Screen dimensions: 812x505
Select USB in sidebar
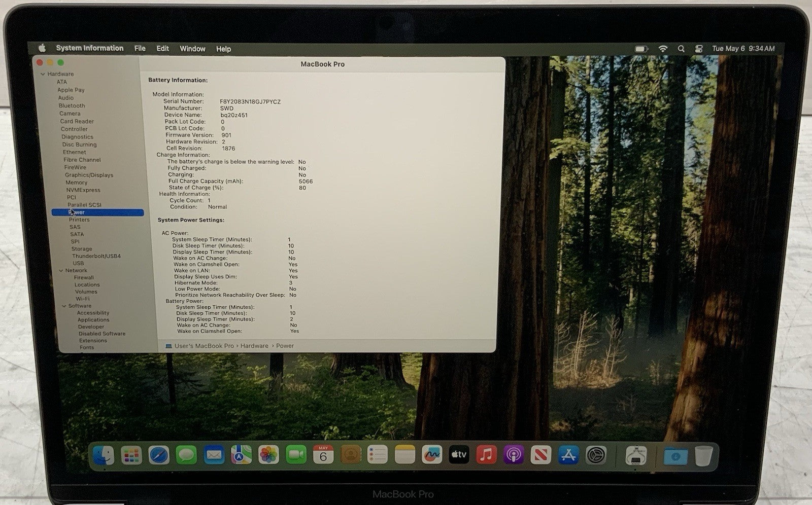(78, 263)
